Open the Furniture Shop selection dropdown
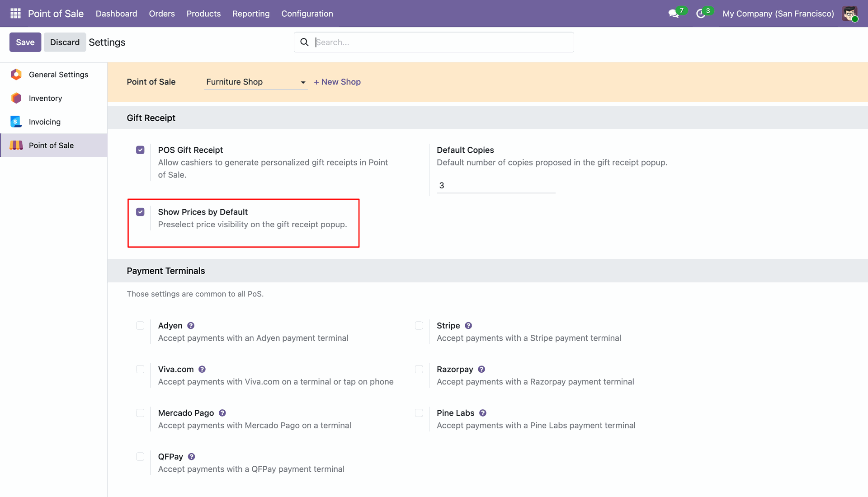868x497 pixels. tap(256, 82)
